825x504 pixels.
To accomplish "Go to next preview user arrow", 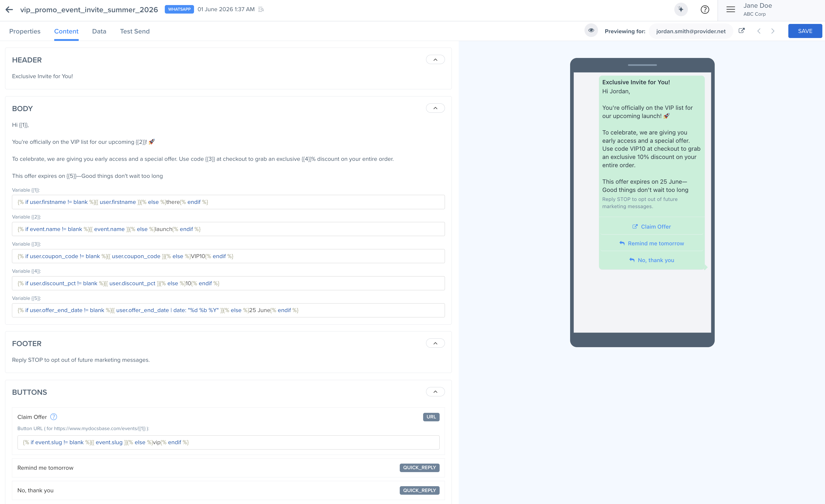I will pos(773,31).
